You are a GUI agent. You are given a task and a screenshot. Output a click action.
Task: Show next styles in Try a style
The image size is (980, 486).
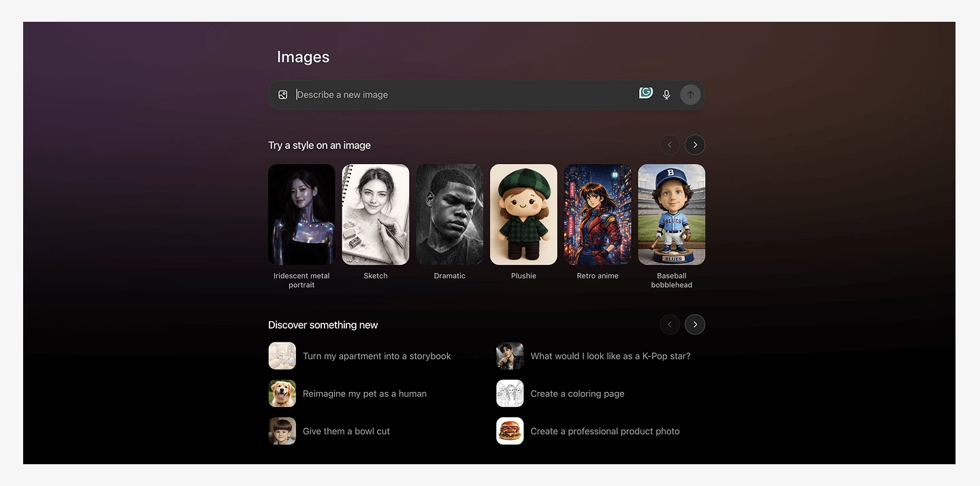(695, 145)
